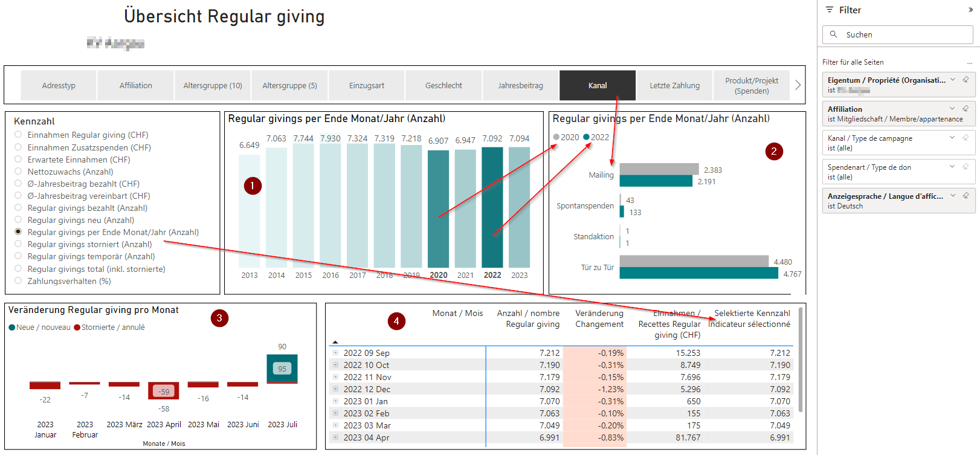Sort by Anzahl / nombre Regular giving header
980x455 pixels.
coord(528,318)
